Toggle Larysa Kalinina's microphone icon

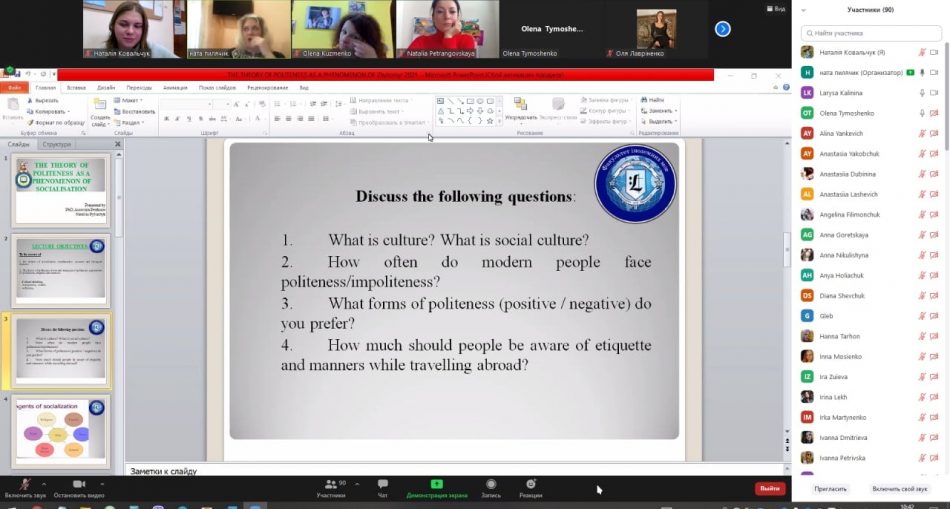922,92
